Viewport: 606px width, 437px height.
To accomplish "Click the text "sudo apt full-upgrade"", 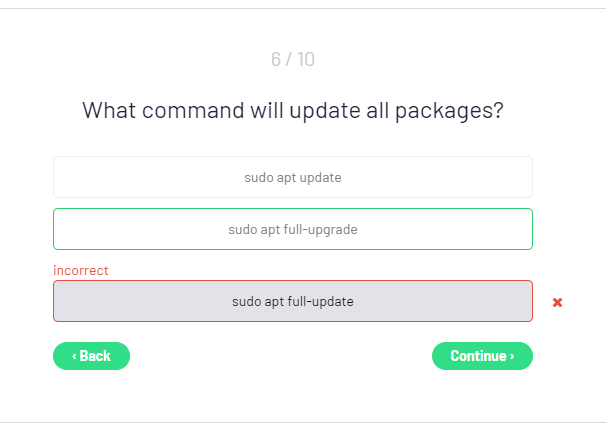I will pyautogui.click(x=292, y=229).
